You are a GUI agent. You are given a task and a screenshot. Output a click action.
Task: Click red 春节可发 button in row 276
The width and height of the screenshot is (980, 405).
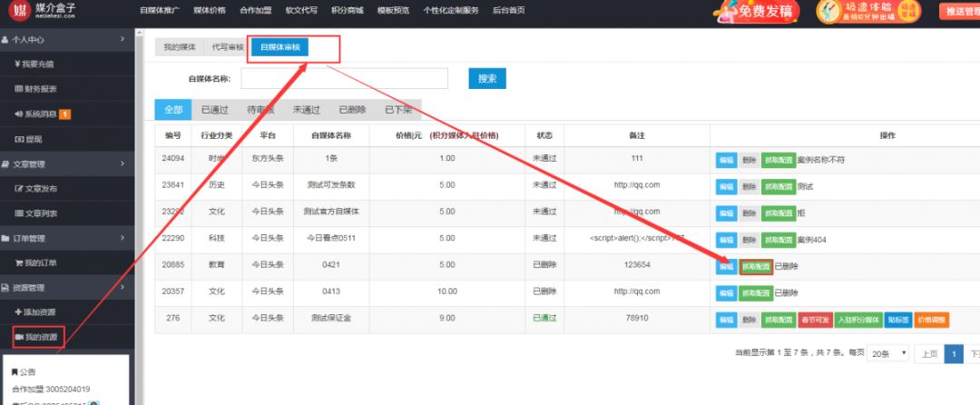point(814,320)
